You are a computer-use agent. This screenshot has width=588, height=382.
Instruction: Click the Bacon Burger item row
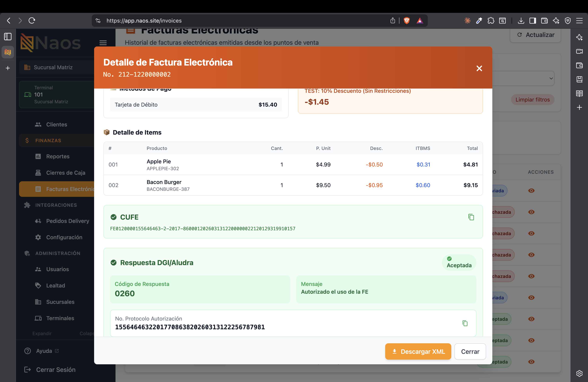pyautogui.click(x=293, y=185)
